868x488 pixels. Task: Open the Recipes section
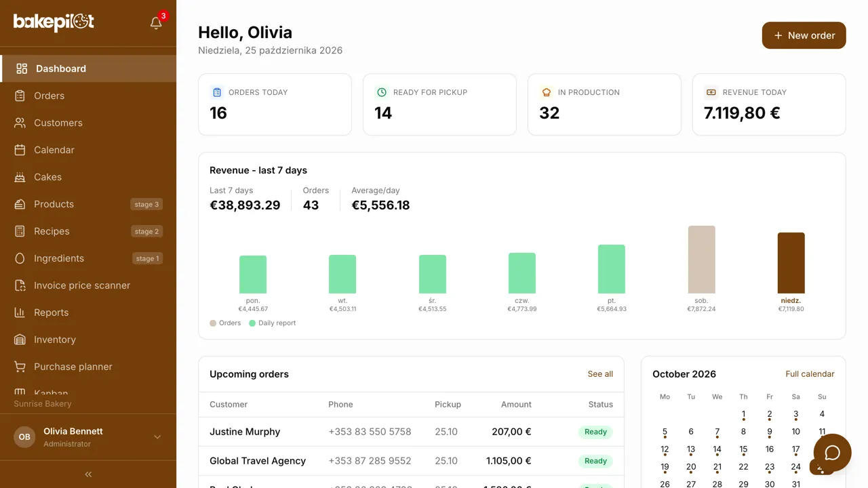click(x=88, y=231)
